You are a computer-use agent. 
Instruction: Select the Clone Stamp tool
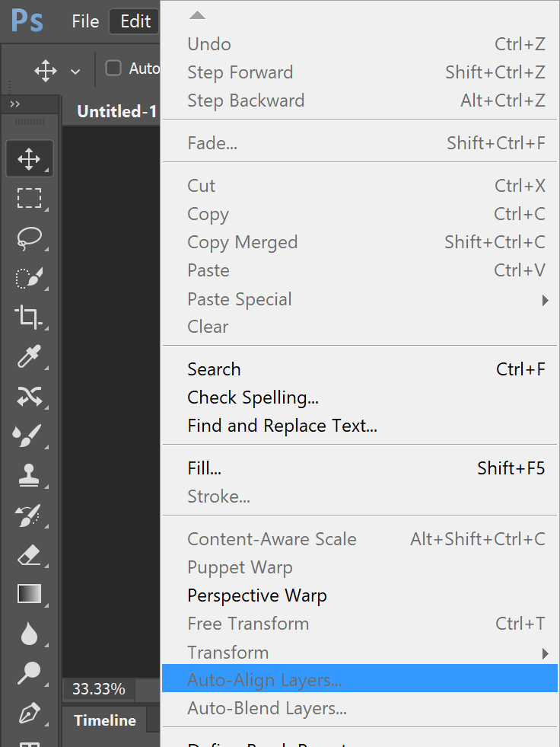coord(30,476)
